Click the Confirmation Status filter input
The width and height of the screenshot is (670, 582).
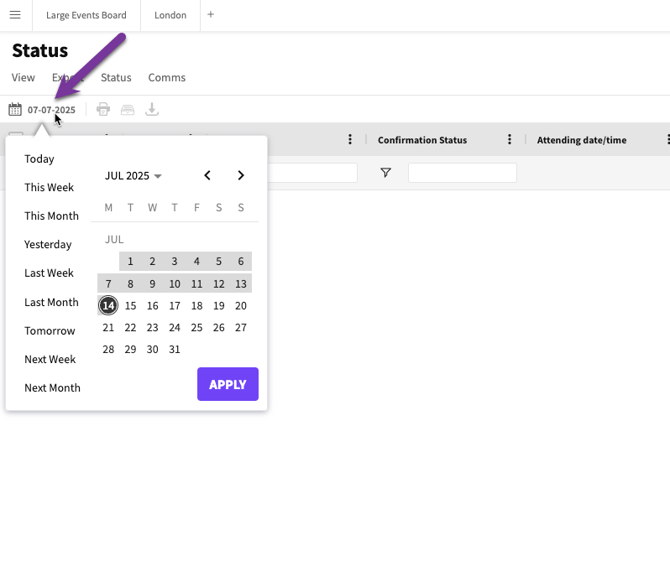pyautogui.click(x=462, y=173)
